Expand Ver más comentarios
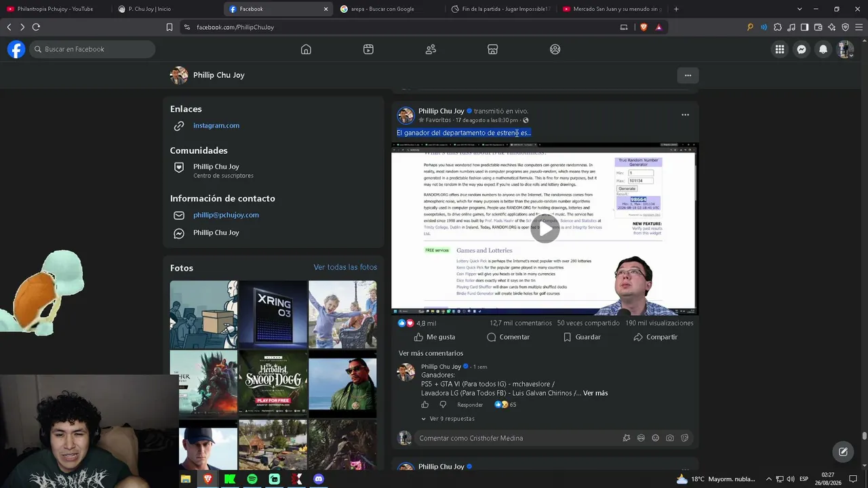This screenshot has height=488, width=868. pos(431,353)
